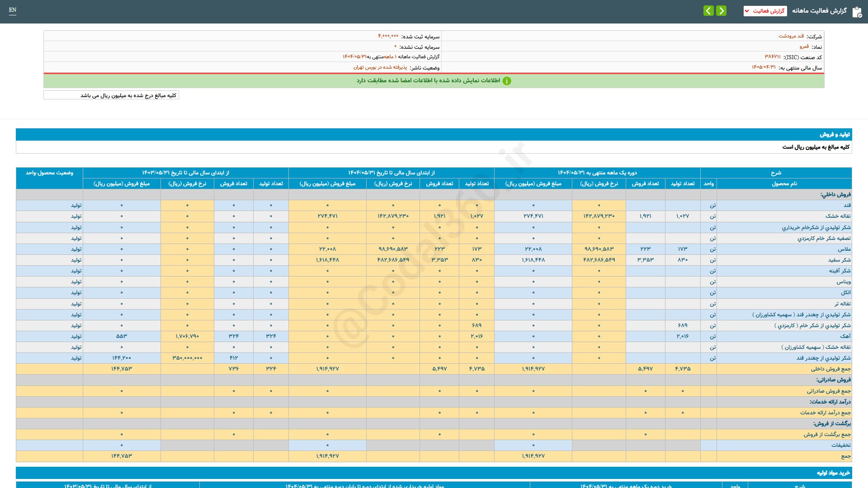Click company name قند مرودشت
Screen dimensions: 868x488
coord(791,36)
